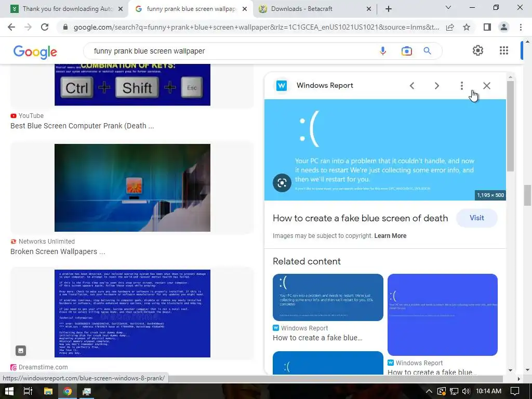Open the Chrome profile avatar
The width and height of the screenshot is (532, 399).
point(504,27)
